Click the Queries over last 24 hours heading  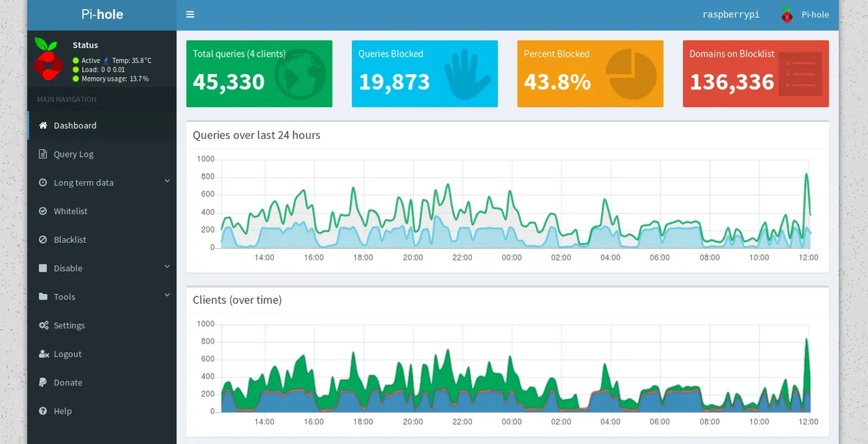click(256, 135)
